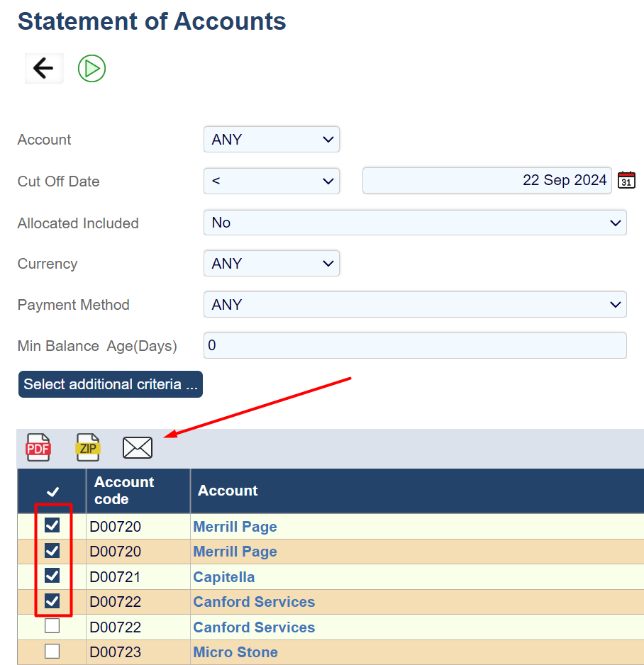
Task: Sort by Account code column header
Action: (124, 491)
